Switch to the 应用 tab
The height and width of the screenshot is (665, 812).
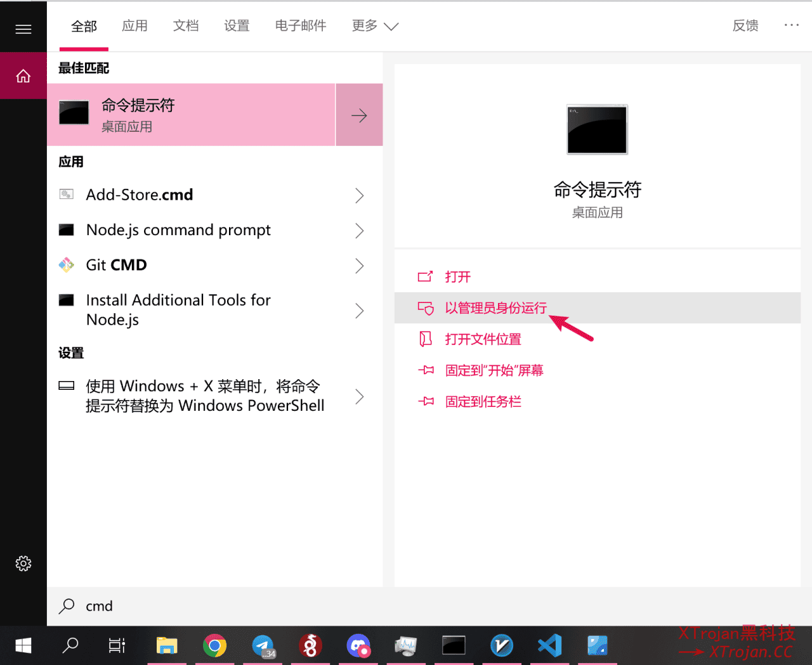134,26
